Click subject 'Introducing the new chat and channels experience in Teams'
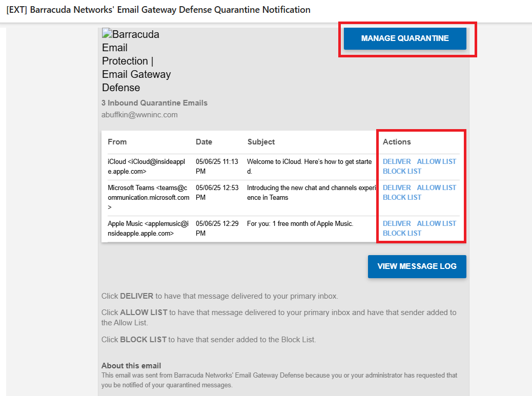Viewport: 532px width, 396px height. click(312, 193)
